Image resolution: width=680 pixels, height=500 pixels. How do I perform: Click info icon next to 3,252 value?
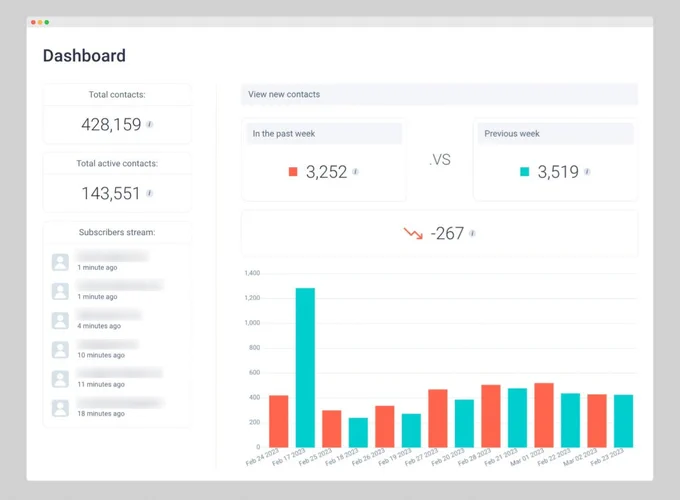[355, 171]
